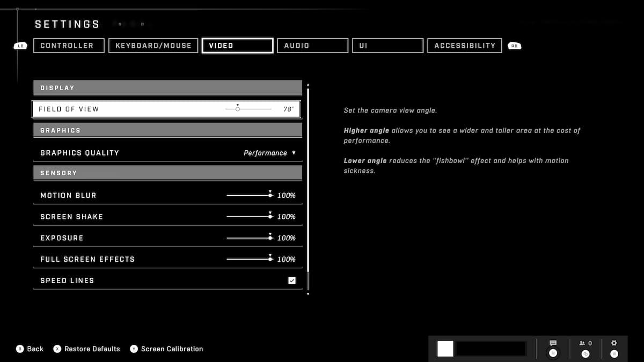Expand the Graphics Quality dropdown
644x362 pixels.
pyautogui.click(x=269, y=153)
